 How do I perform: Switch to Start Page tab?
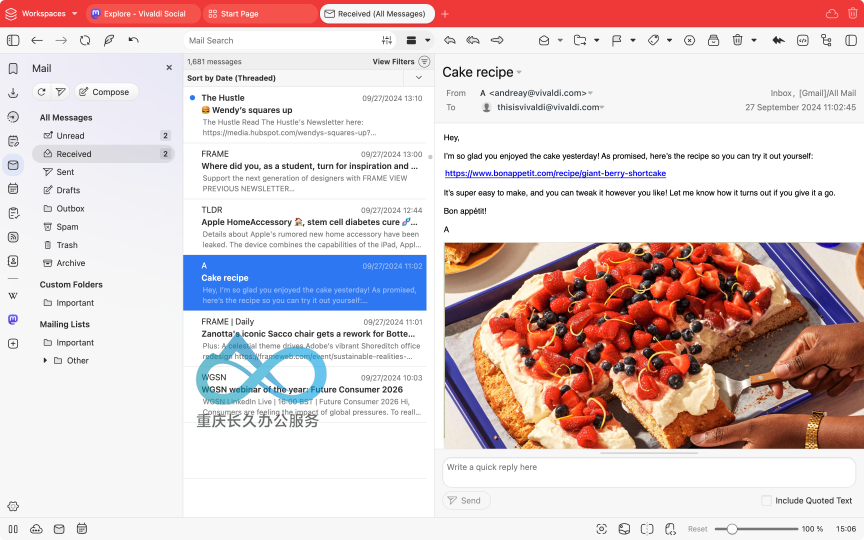coord(260,14)
